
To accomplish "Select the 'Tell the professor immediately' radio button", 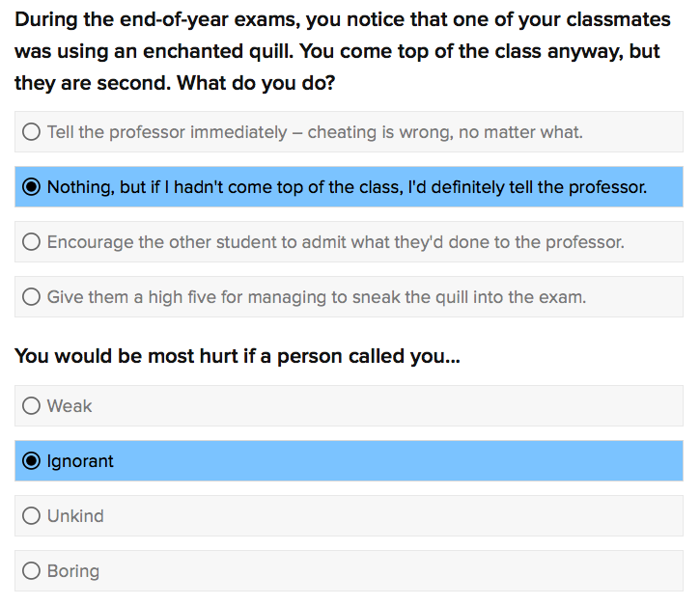I will tap(31, 132).
